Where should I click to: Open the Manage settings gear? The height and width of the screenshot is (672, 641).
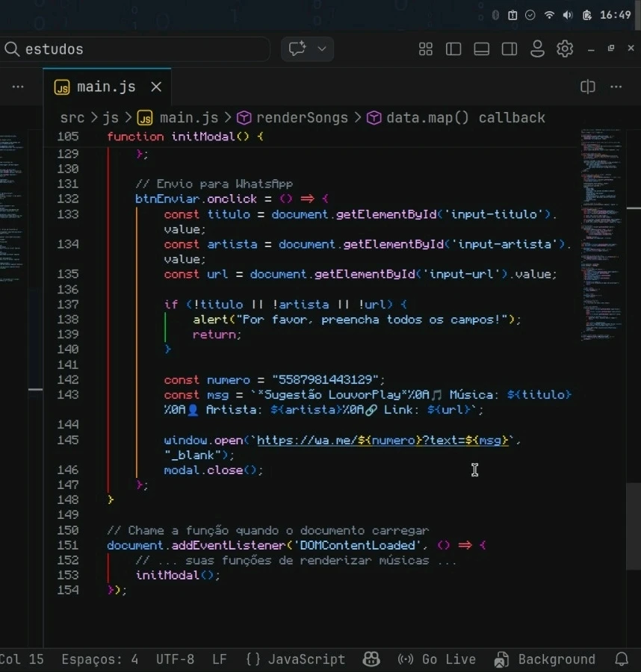point(565,49)
